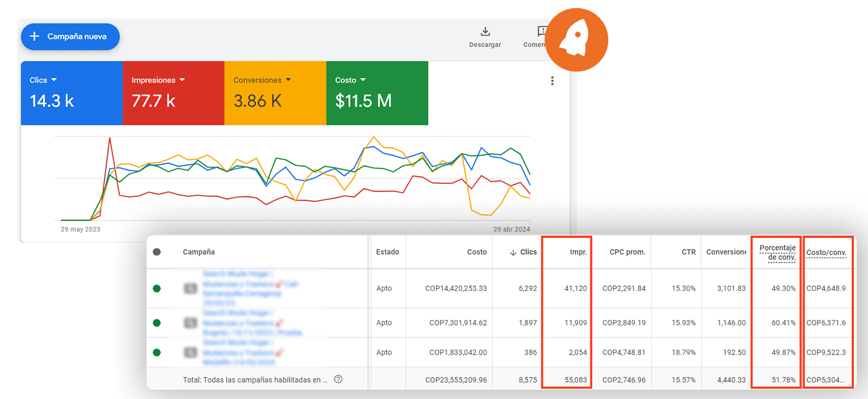This screenshot has height=399, width=868.
Task: Click total cost COP23,555,209.96
Action: coord(456,380)
